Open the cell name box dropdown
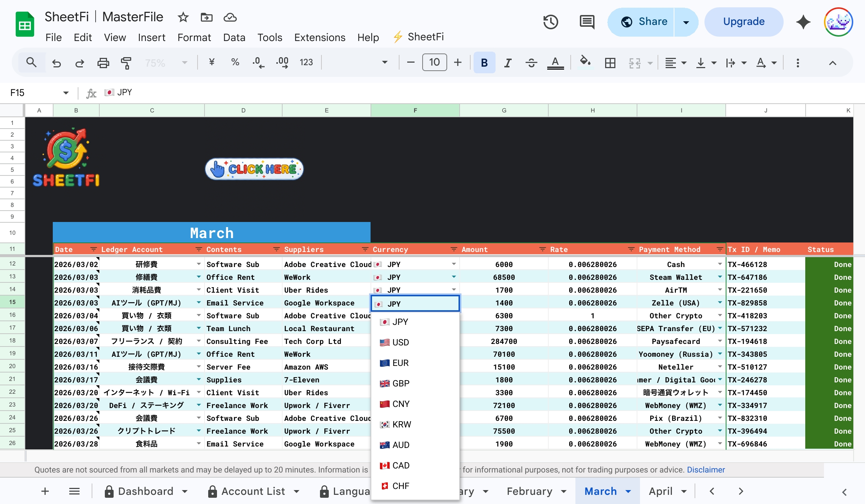This screenshot has width=865, height=504. (66, 93)
